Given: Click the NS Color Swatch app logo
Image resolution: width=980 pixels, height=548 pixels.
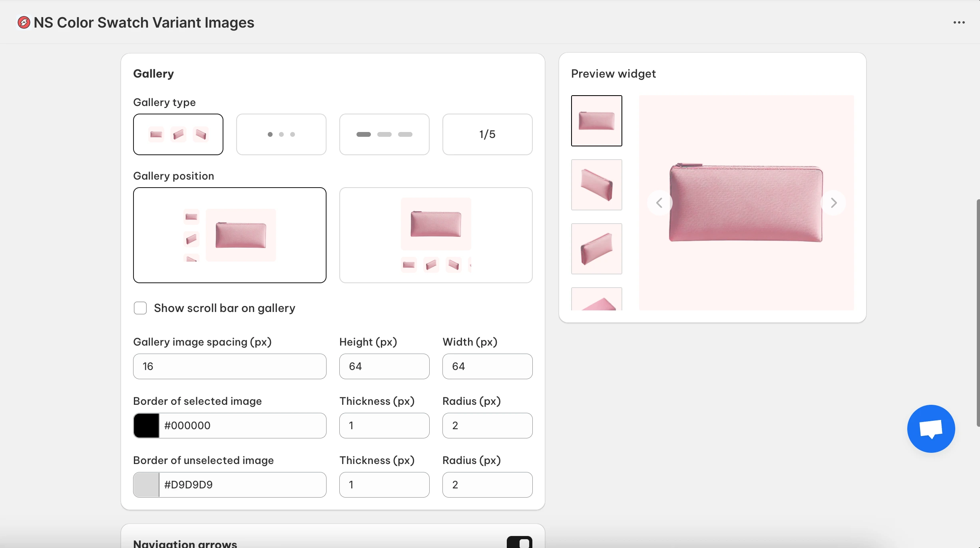Looking at the screenshot, I should click(24, 22).
